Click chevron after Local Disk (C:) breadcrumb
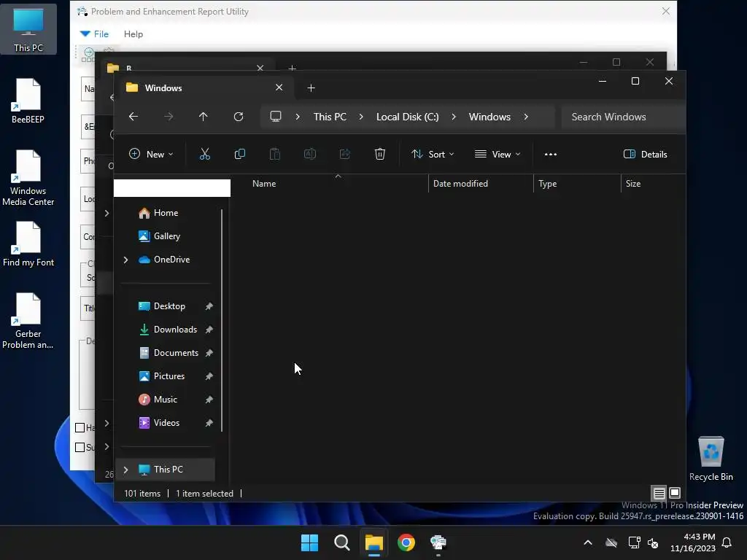Screen dimensions: 747x560 [x=454, y=117]
